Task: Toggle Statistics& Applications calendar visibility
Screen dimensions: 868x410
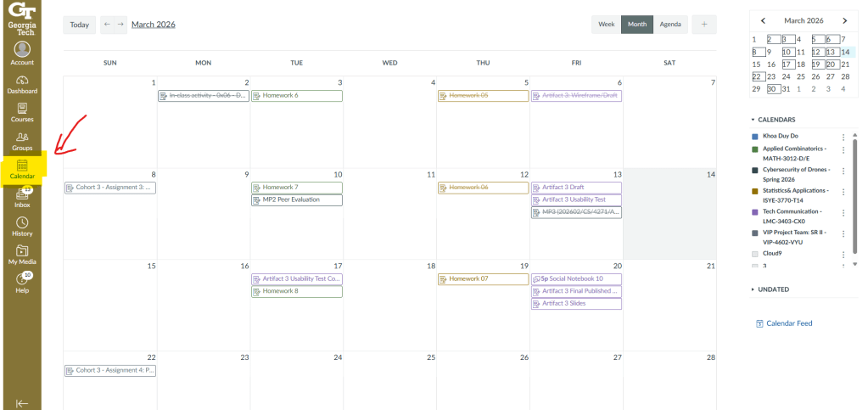Action: click(x=754, y=192)
